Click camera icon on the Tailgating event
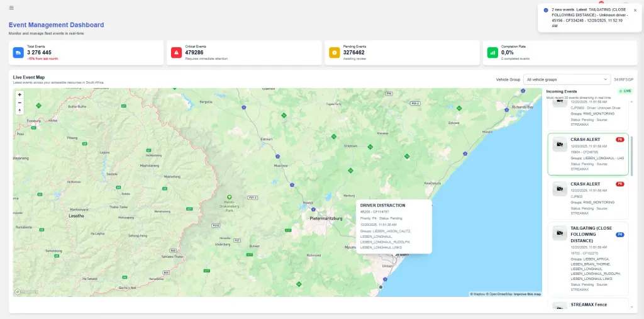Image resolution: width=644 pixels, height=319 pixels. point(559,233)
